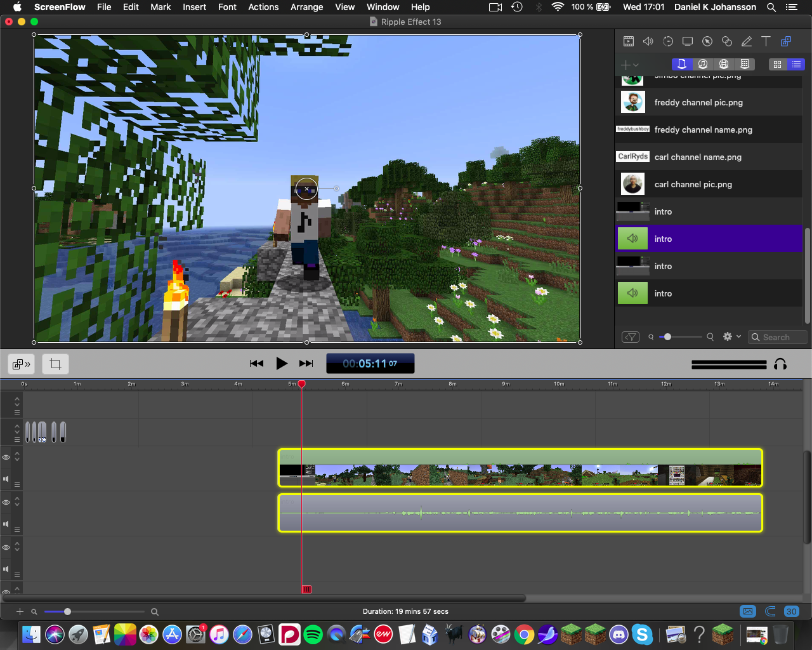812x650 pixels.
Task: Hide the empty track below the waveform track
Action: (6, 547)
